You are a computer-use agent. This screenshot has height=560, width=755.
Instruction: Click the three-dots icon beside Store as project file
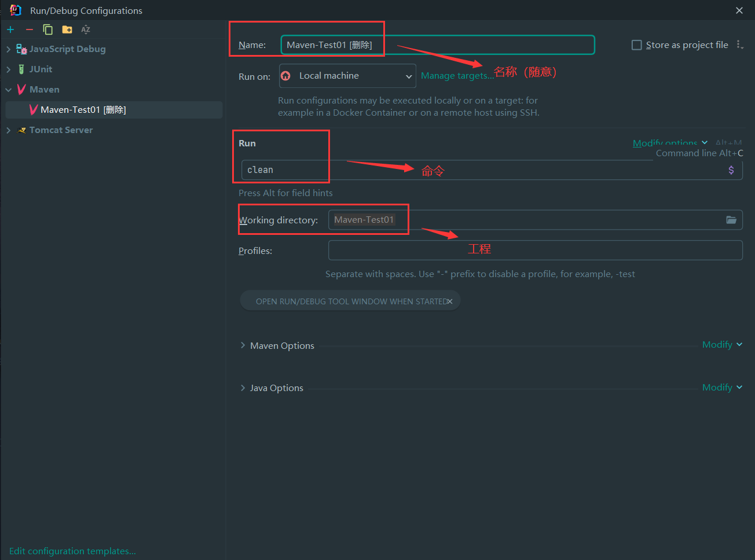739,45
